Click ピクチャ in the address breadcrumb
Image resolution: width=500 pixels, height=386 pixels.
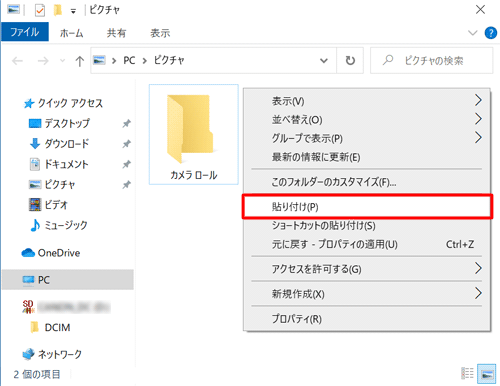pos(169,60)
